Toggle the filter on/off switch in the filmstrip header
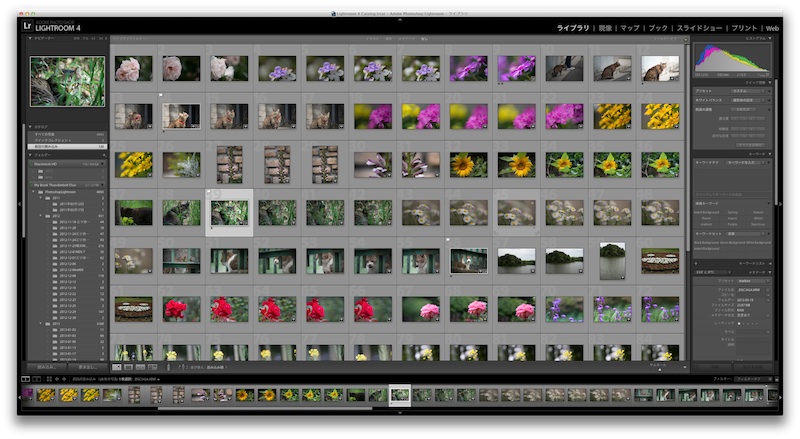The height and width of the screenshot is (439, 800). pos(777,379)
